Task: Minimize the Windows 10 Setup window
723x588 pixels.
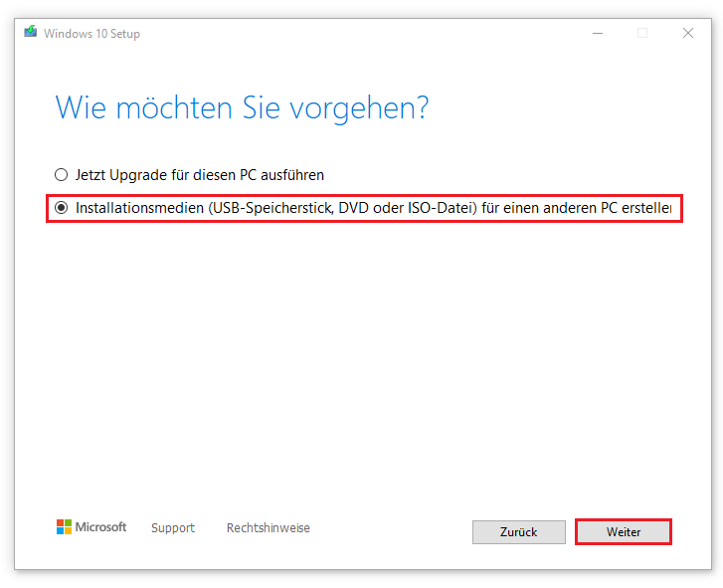Action: (598, 33)
